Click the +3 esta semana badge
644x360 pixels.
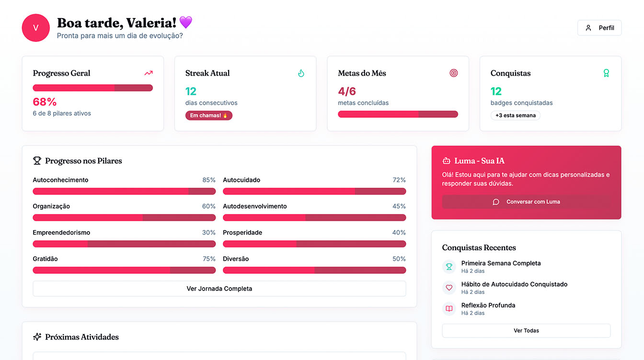point(516,115)
